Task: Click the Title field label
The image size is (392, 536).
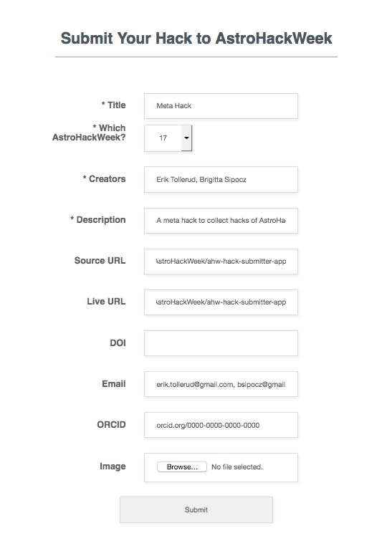Action: [113, 105]
